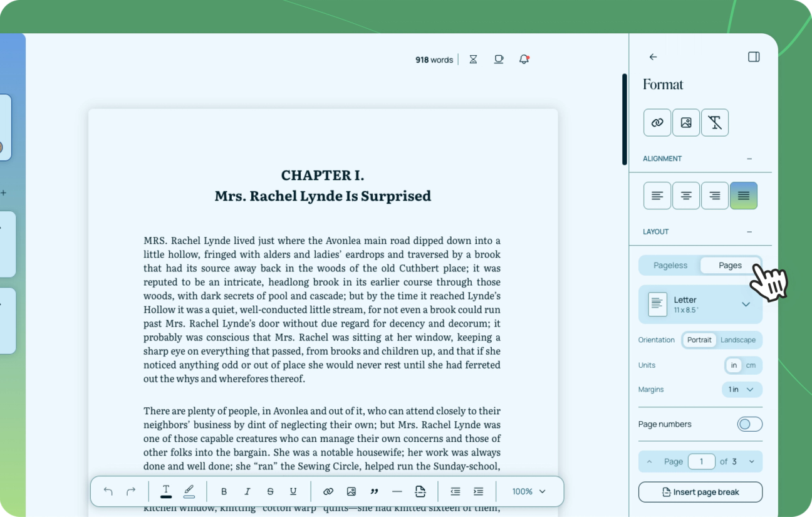Apply bold formatting
This screenshot has width=812, height=517.
click(224, 492)
